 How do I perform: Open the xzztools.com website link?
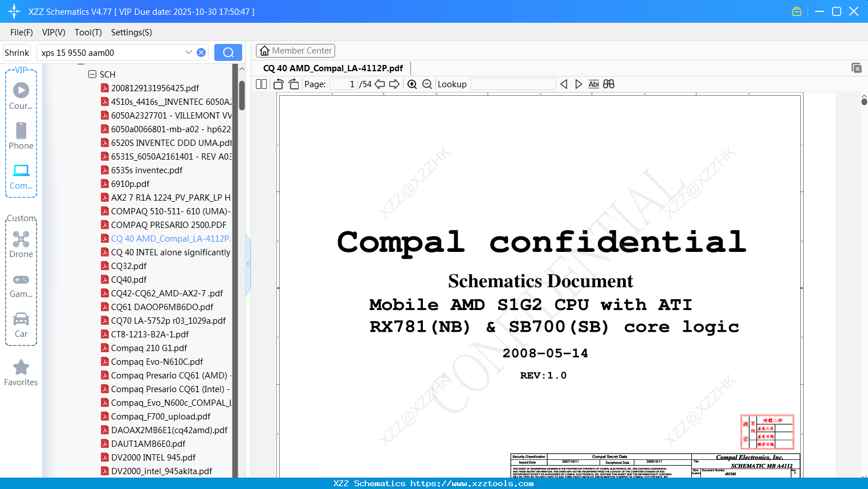[472, 483]
